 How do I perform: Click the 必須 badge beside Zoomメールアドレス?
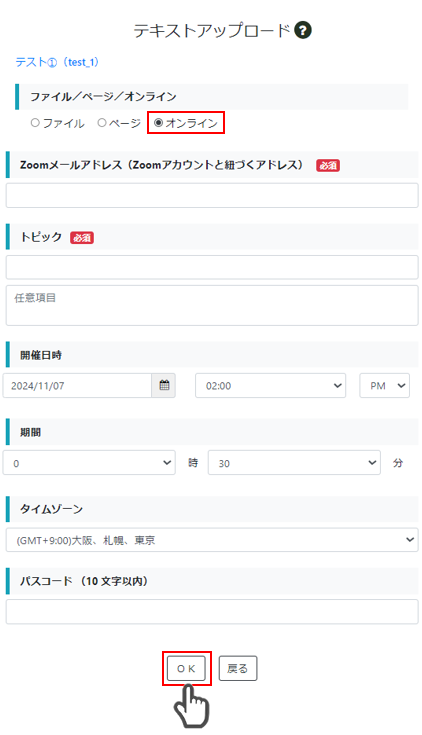pos(328,165)
